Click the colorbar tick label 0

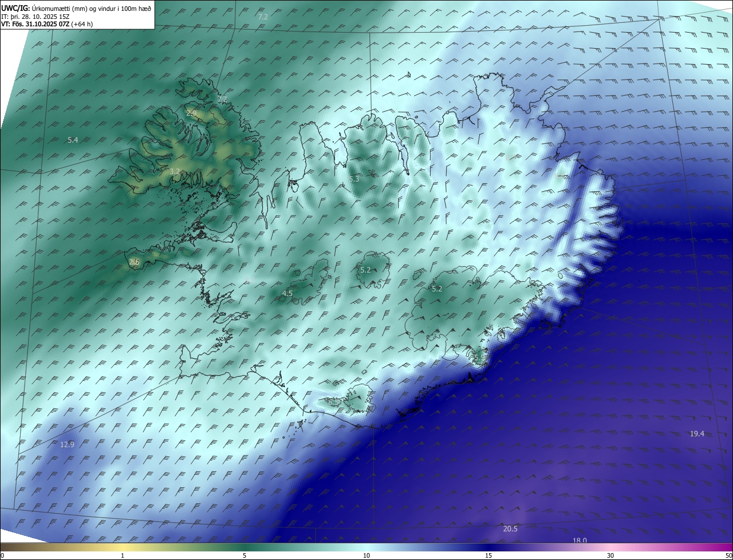point(2,555)
